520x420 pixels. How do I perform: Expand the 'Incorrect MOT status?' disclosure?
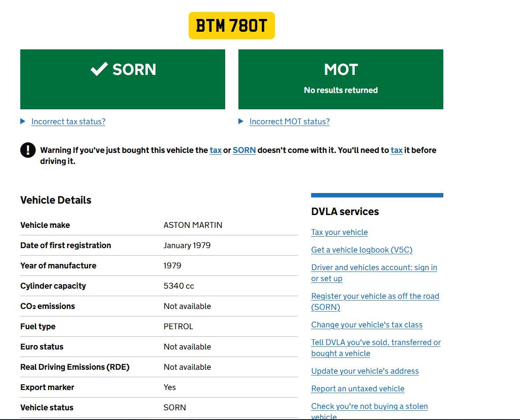pos(289,122)
